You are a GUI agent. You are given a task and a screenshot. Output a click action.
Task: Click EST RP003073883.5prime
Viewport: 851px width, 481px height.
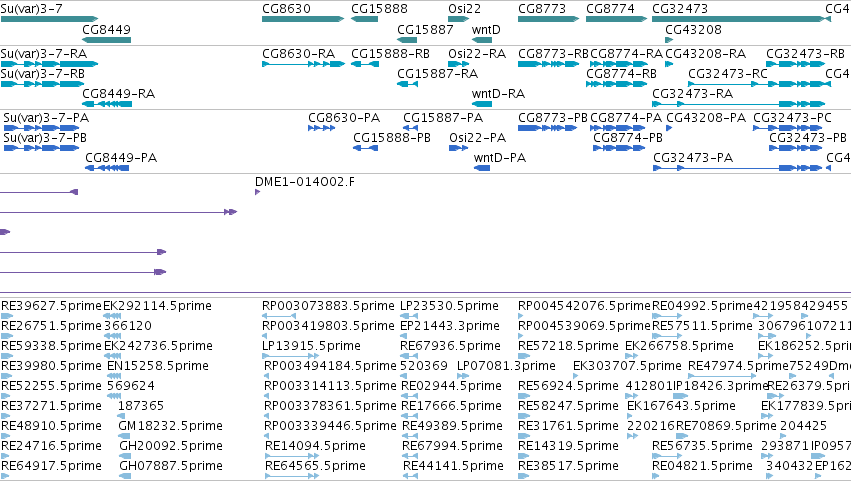328,306
